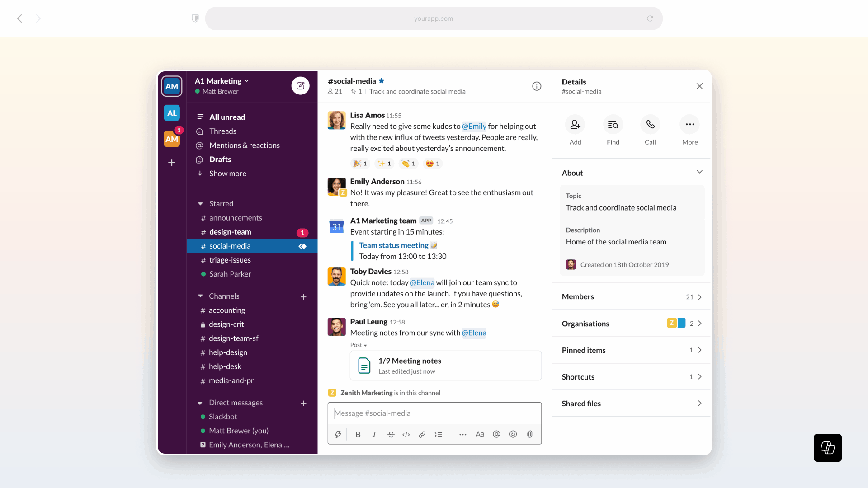Click the party popper emoji reaction
The width and height of the screenshot is (868, 488).
(x=360, y=164)
